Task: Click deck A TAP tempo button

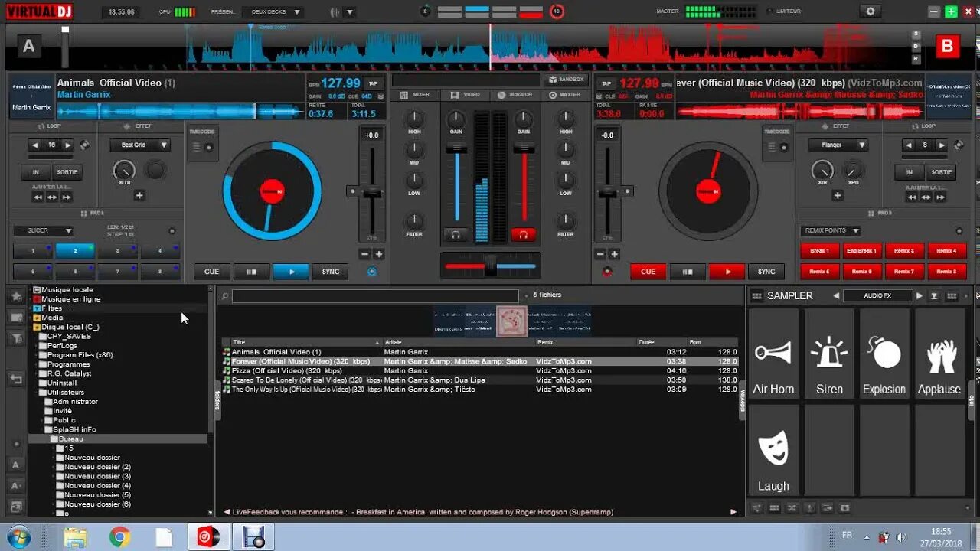Action: point(373,83)
